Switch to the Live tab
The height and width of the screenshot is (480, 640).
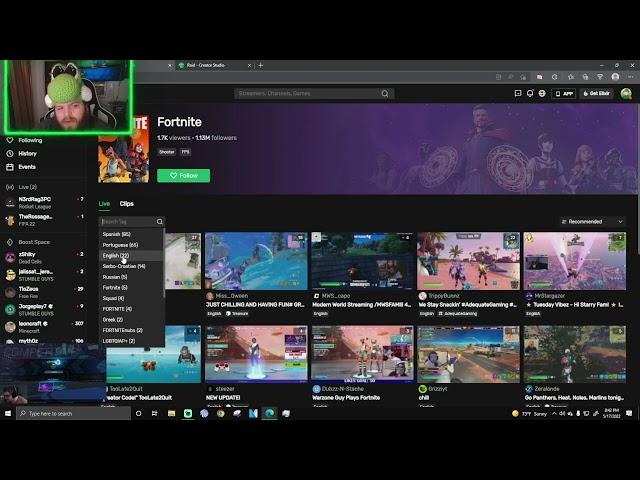(x=104, y=204)
